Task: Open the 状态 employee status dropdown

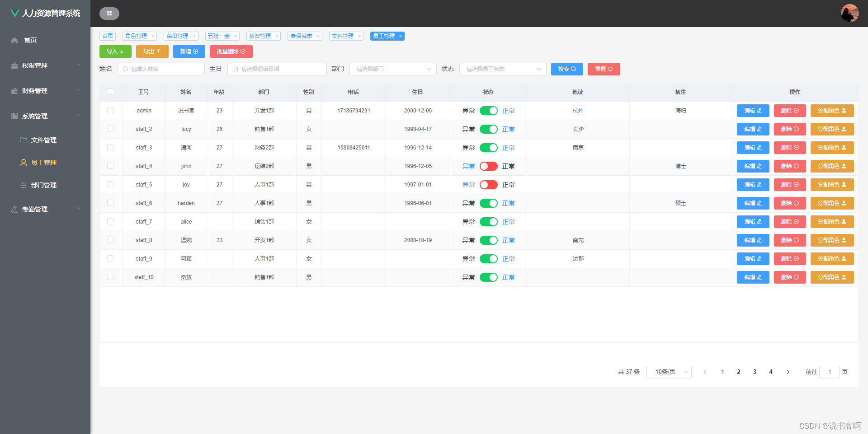Action: (503, 69)
